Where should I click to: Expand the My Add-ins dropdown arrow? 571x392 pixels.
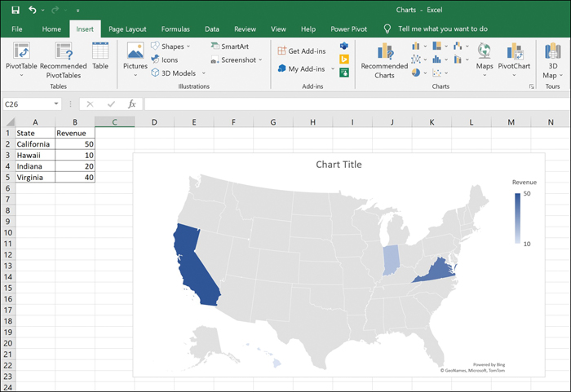coord(333,68)
